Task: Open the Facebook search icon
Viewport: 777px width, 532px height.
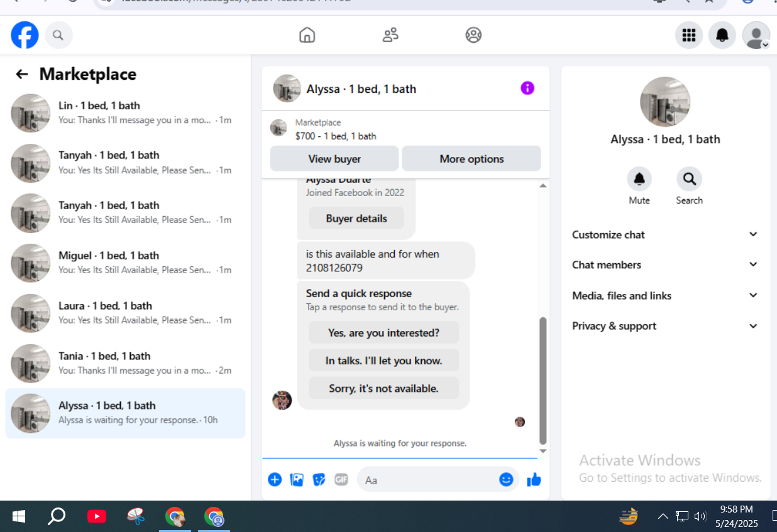Action: point(58,35)
